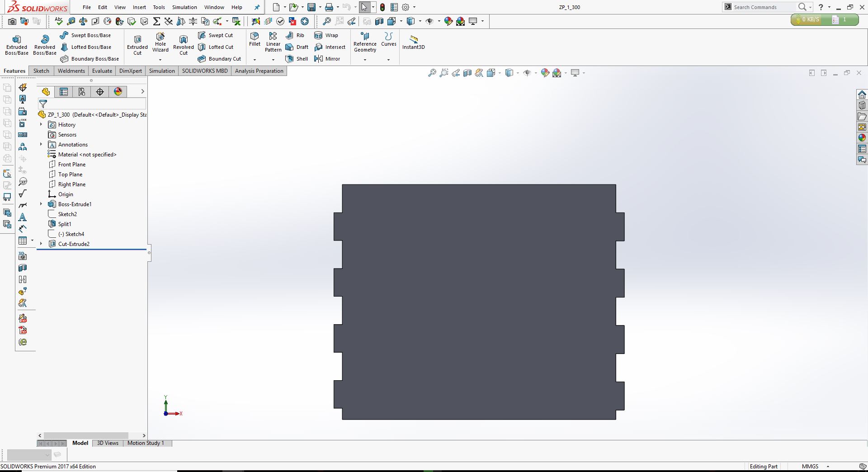Open the File menu

(87, 7)
